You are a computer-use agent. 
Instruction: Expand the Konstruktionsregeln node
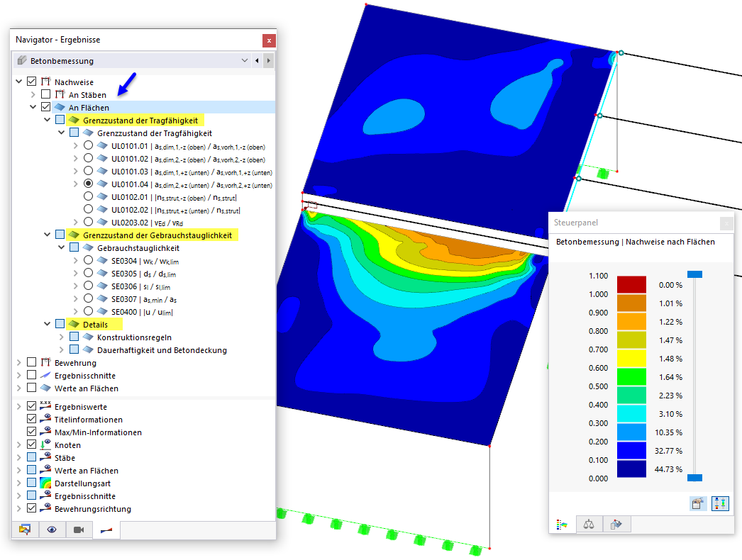click(62, 337)
